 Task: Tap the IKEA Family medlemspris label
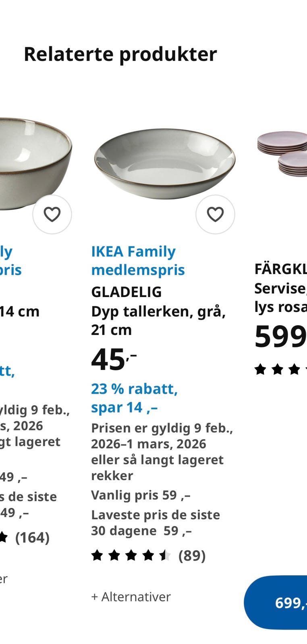138,260
